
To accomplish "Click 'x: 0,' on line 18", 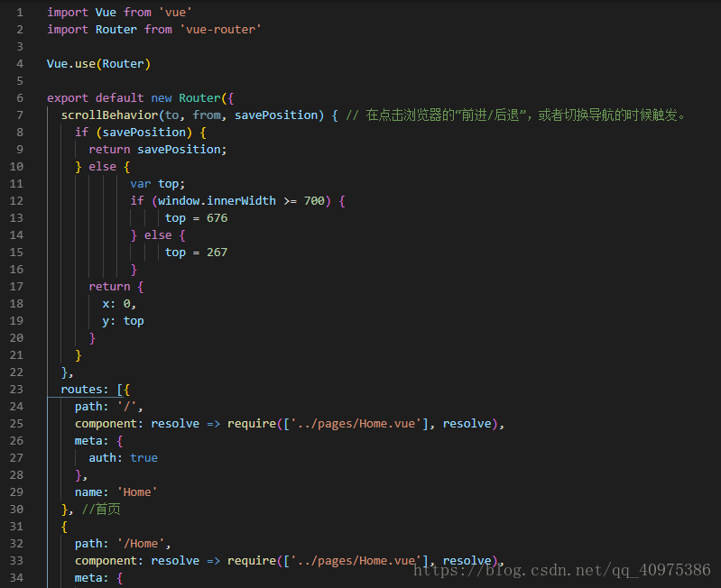I will [x=119, y=304].
